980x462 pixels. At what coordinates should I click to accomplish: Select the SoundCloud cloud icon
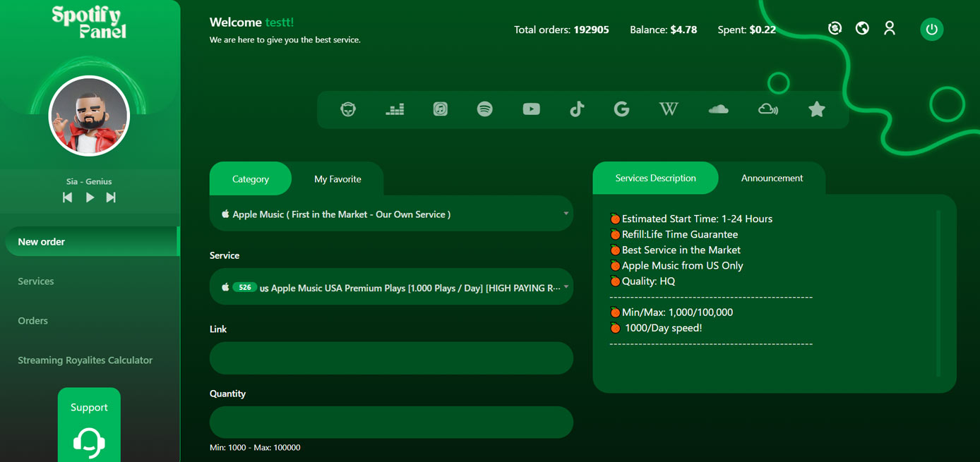(x=718, y=109)
